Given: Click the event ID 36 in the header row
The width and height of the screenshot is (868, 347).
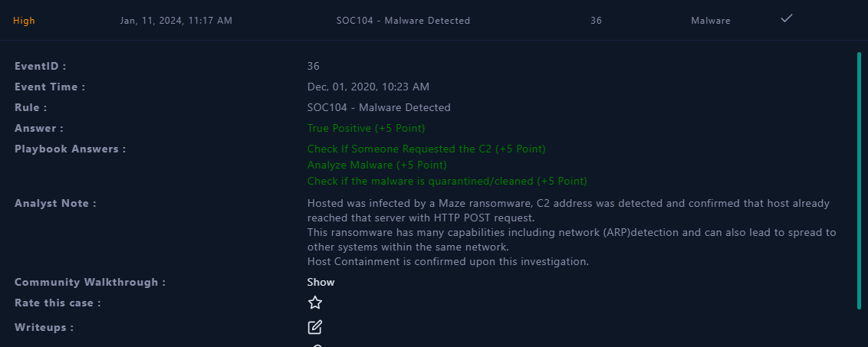Looking at the screenshot, I should click(596, 21).
